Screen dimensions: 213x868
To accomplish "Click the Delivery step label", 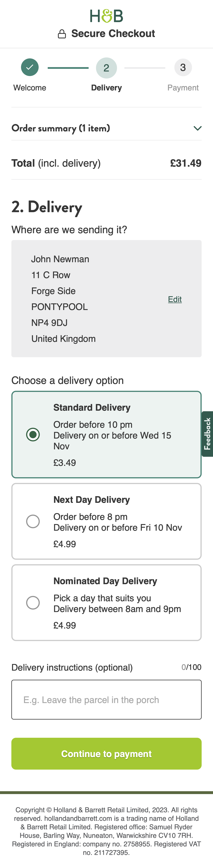I will (106, 88).
